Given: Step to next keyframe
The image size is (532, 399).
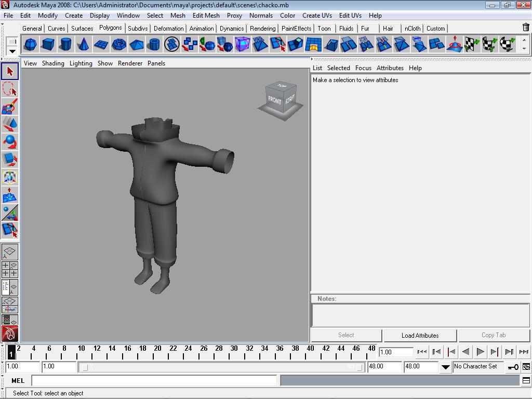Looking at the screenshot, I should (x=495, y=352).
